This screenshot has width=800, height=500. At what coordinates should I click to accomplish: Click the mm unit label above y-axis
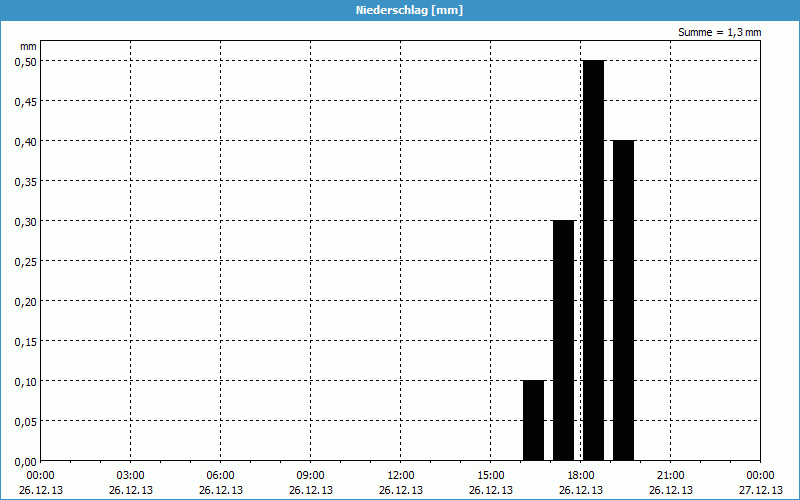tap(29, 46)
